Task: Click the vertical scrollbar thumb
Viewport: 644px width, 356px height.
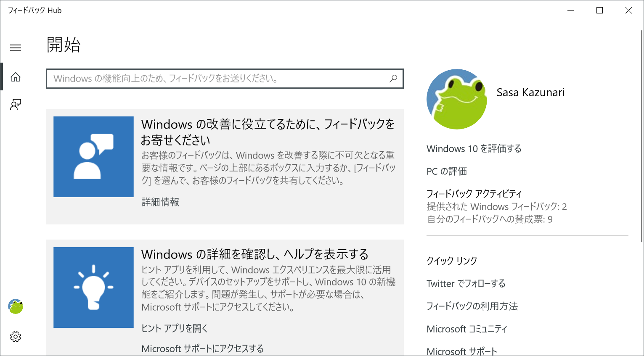Action: pos(641,135)
